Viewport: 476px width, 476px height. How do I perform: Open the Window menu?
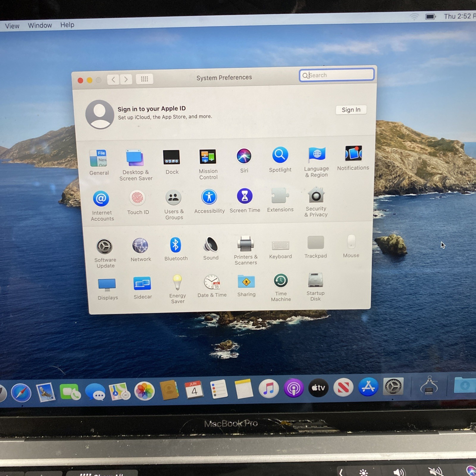tap(40, 25)
